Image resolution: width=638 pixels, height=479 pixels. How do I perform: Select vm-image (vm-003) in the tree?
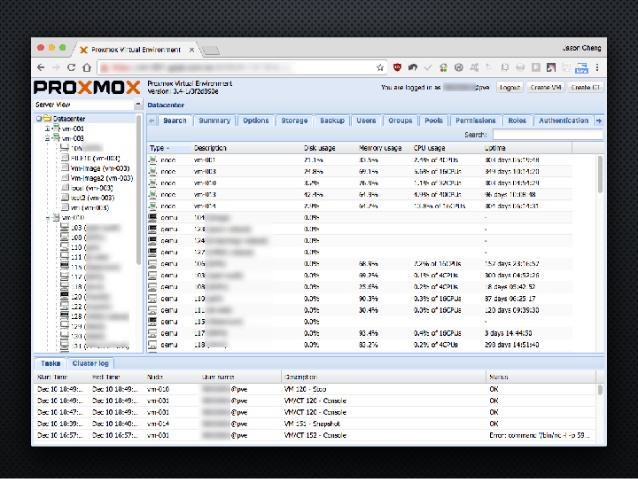(x=100, y=168)
